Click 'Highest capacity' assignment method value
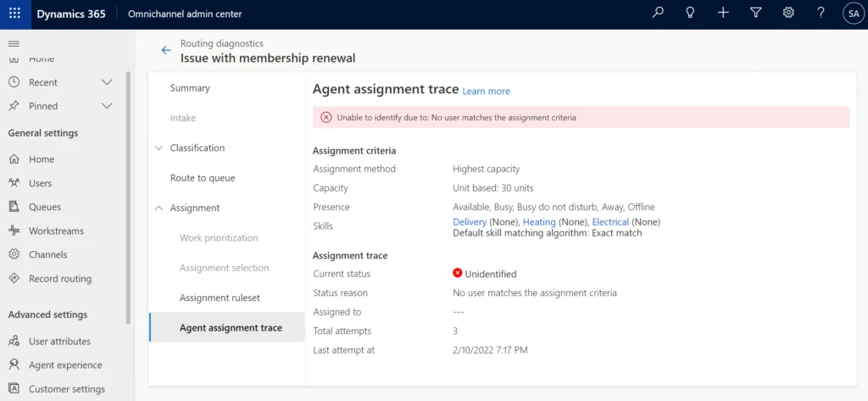This screenshot has width=868, height=401. pyautogui.click(x=486, y=169)
